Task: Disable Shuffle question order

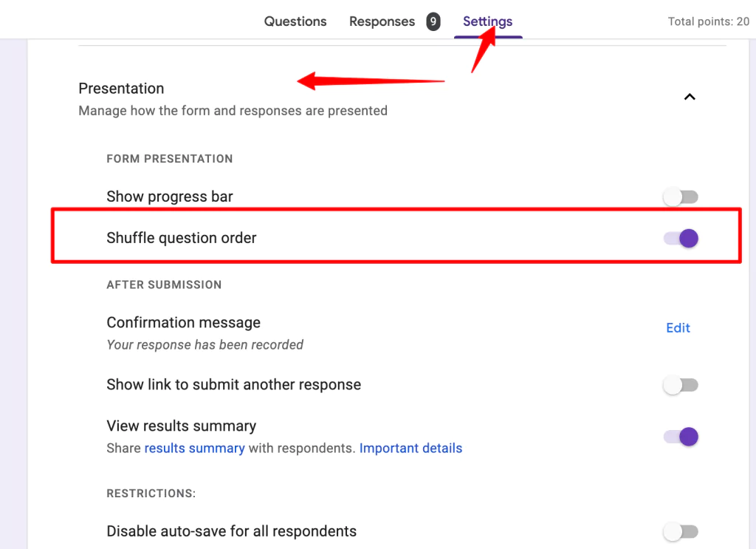Action: coord(680,238)
